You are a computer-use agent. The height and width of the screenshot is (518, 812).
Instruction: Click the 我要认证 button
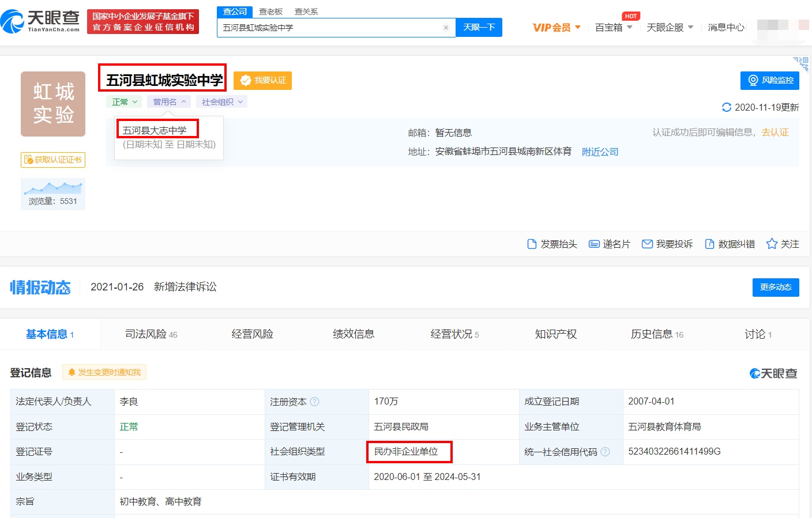[x=262, y=81]
